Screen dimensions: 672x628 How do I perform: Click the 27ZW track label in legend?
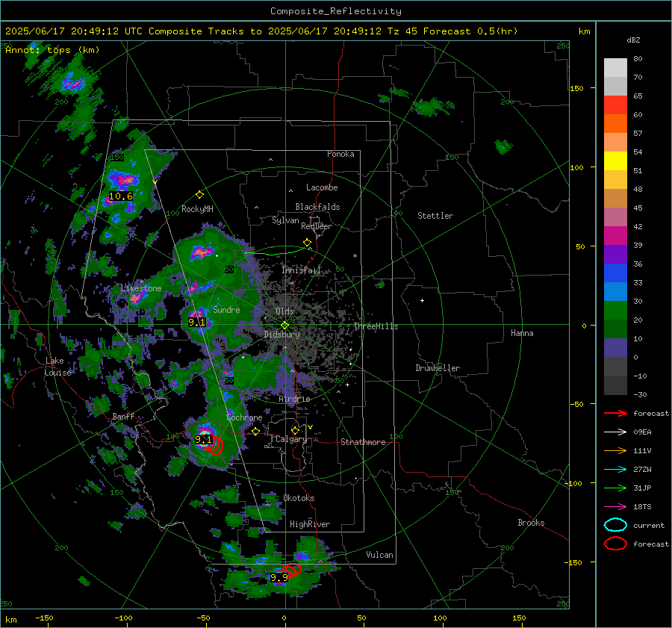coord(642,470)
